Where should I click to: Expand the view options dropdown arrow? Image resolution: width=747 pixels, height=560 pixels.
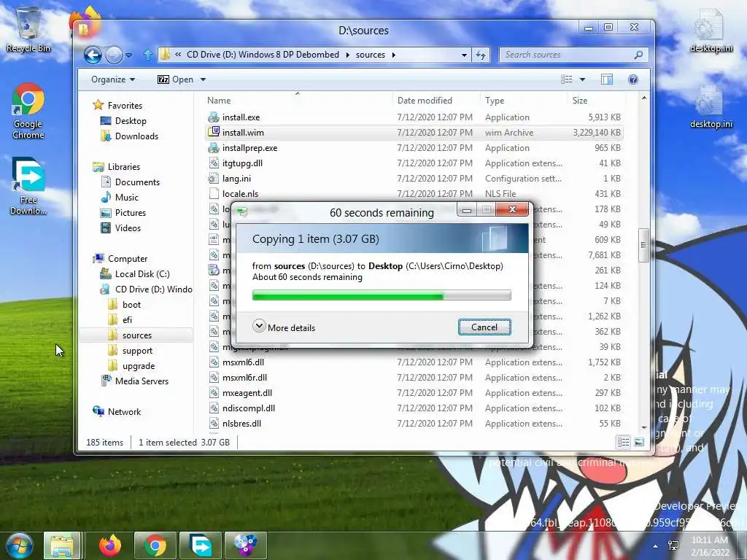coord(582,79)
